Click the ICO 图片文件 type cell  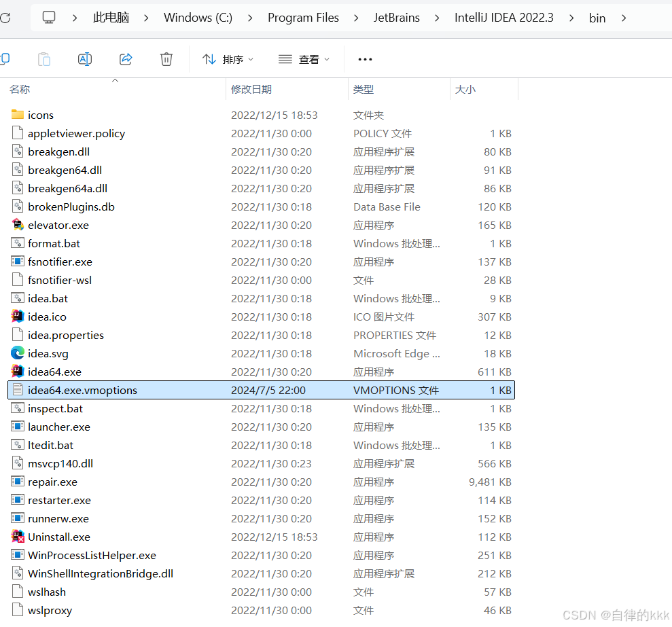[x=384, y=317]
